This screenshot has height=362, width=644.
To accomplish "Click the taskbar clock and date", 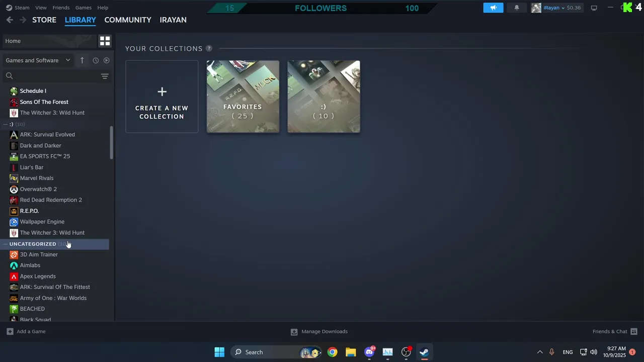I will pyautogui.click(x=616, y=352).
